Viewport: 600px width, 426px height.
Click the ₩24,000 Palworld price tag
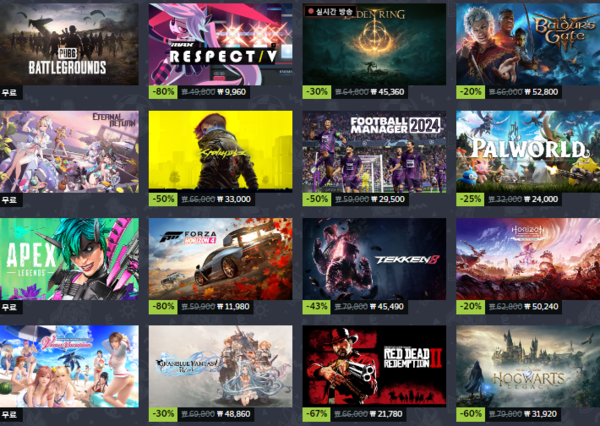541,199
